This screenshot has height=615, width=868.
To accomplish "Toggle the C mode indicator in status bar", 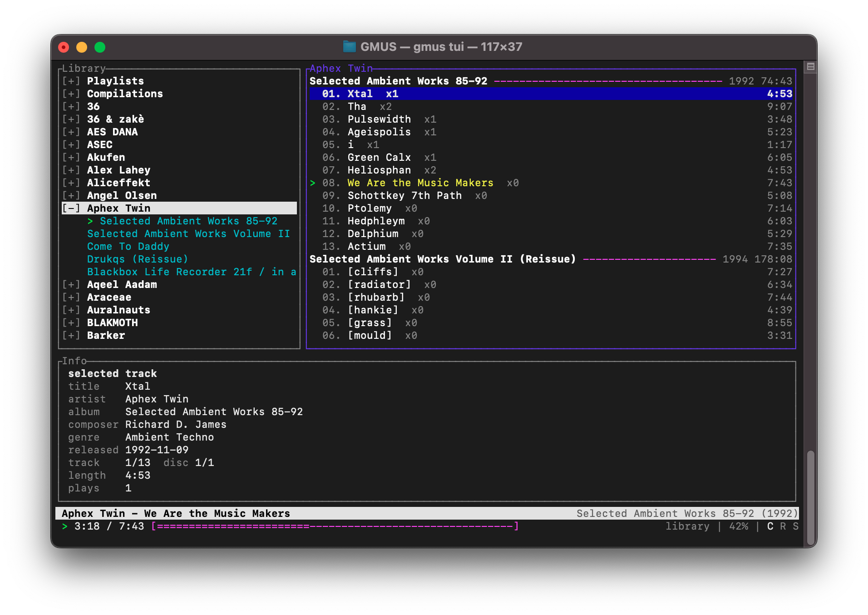I will coord(770,526).
